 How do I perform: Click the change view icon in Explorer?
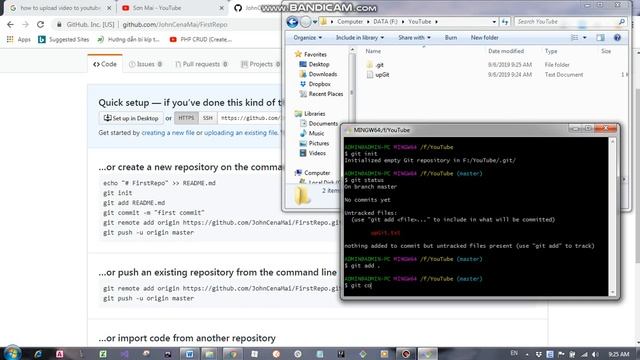click(x=574, y=38)
